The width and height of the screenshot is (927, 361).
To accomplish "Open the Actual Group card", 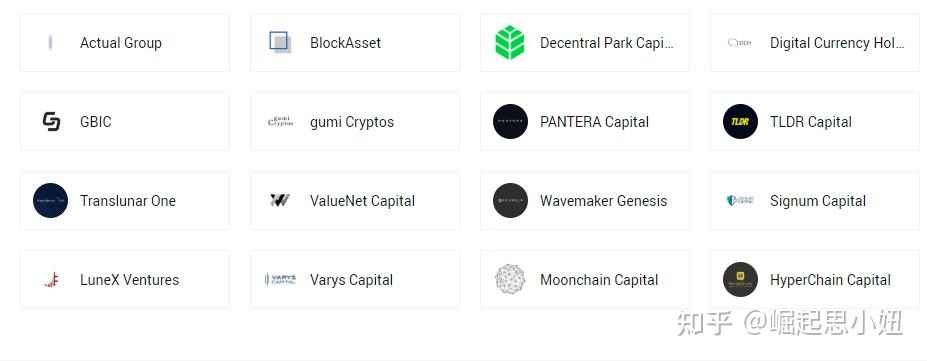I will (125, 43).
